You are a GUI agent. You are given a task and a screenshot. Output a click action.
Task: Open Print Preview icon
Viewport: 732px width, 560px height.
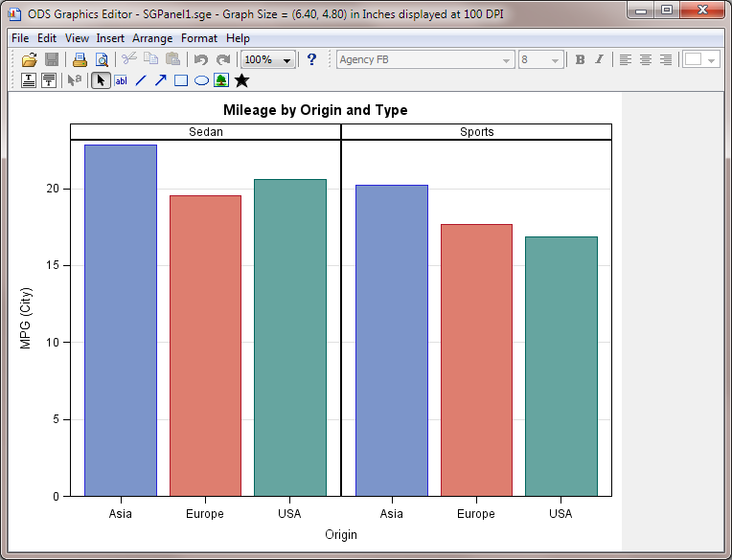(102, 59)
